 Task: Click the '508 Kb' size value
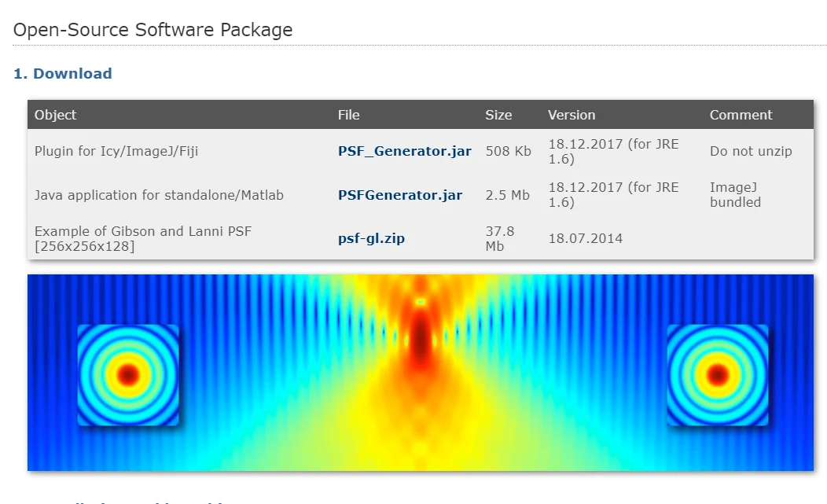coord(508,151)
